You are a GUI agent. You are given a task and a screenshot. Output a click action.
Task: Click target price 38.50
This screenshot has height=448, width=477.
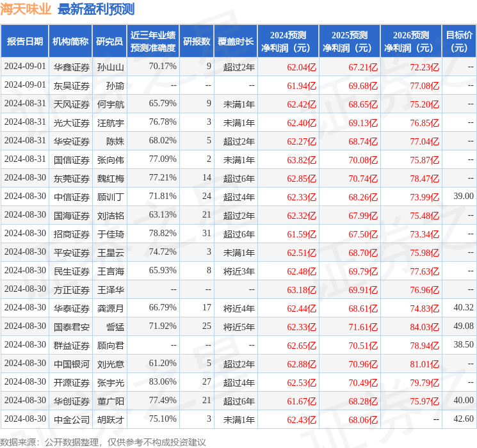(x=464, y=344)
